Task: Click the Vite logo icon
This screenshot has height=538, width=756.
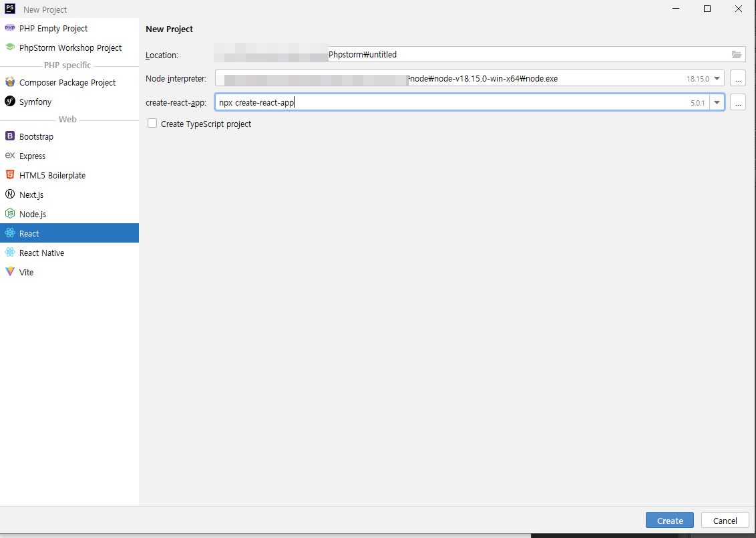Action: pos(9,271)
